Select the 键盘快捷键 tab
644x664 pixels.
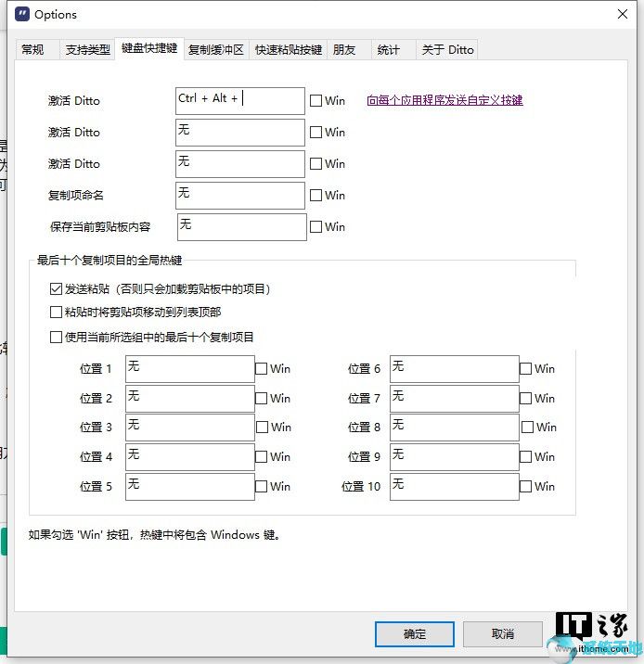[149, 48]
